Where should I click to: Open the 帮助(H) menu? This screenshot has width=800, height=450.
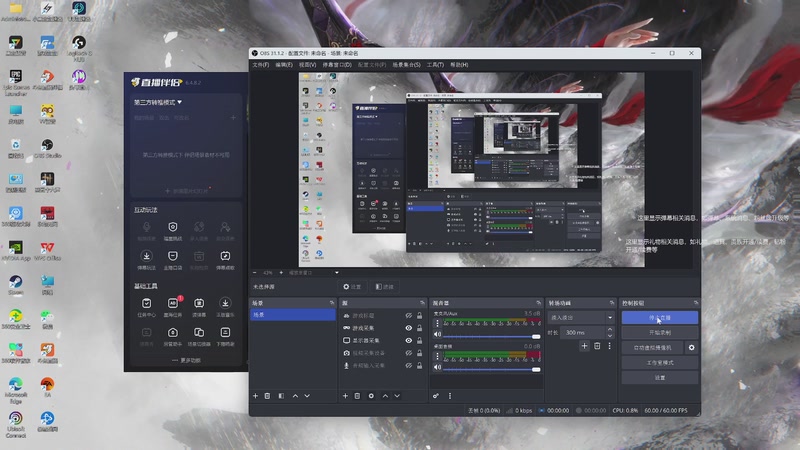click(459, 65)
